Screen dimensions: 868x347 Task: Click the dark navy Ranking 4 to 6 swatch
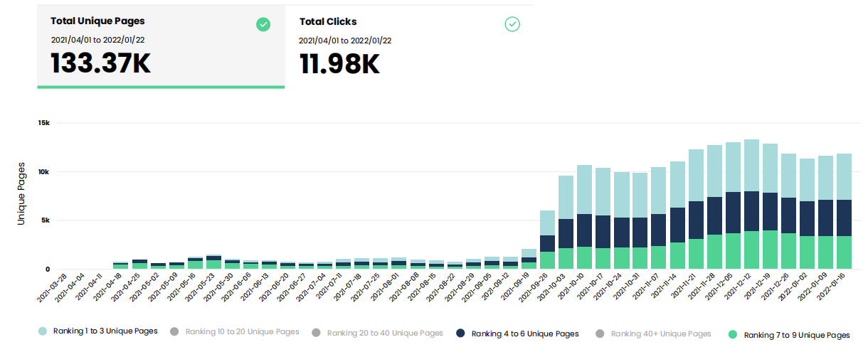pos(460,333)
